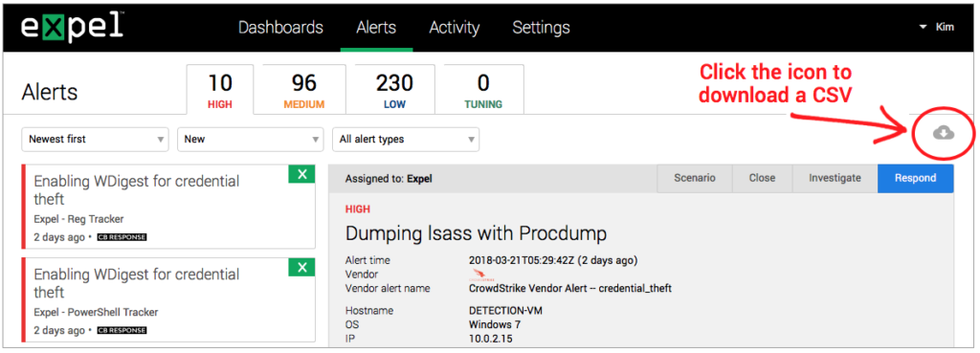Click the Assigned to: Expel label
This screenshot has width=980, height=353.
point(389,179)
